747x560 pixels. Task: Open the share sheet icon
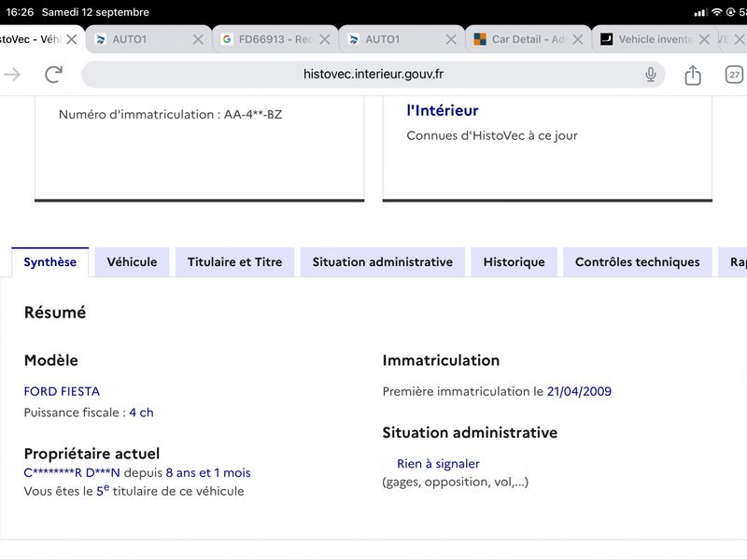coord(693,75)
